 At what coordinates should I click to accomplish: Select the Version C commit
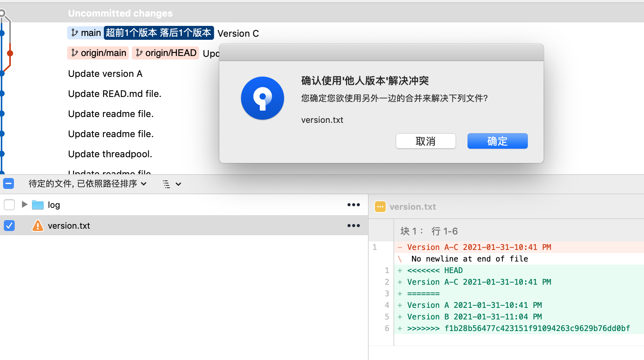tap(238, 33)
